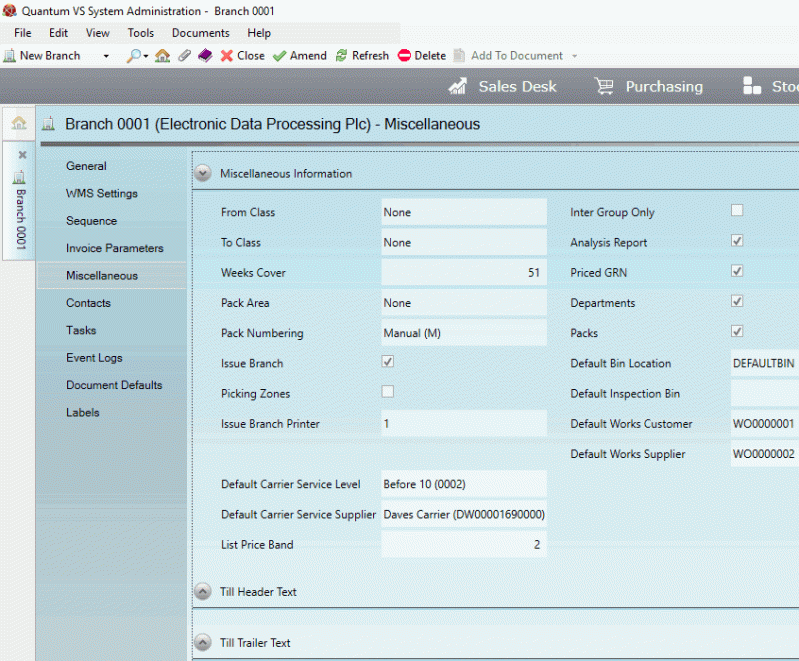Viewport: 799px width, 661px height.
Task: Open the Finder magnifier dropdown arrow
Action: pos(146,56)
